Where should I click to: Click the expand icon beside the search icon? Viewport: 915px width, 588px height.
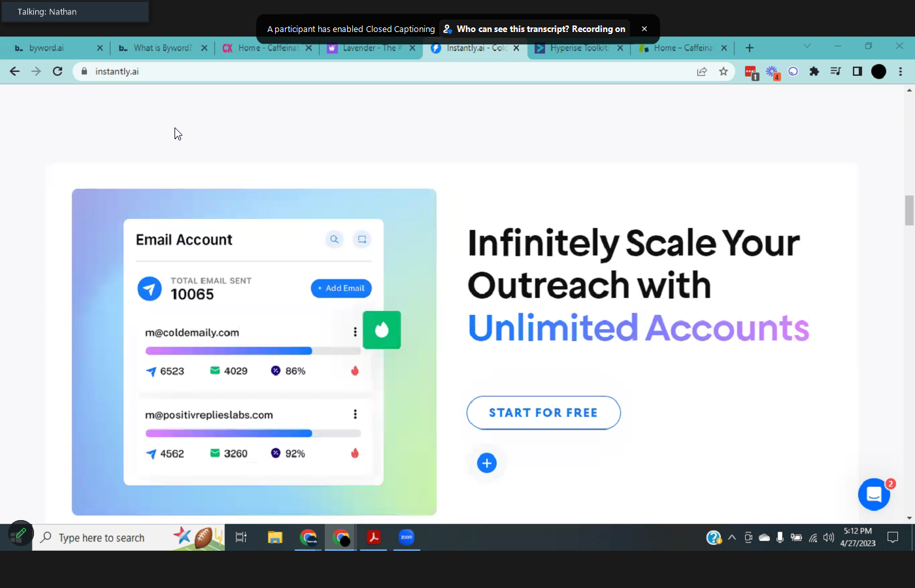(362, 240)
